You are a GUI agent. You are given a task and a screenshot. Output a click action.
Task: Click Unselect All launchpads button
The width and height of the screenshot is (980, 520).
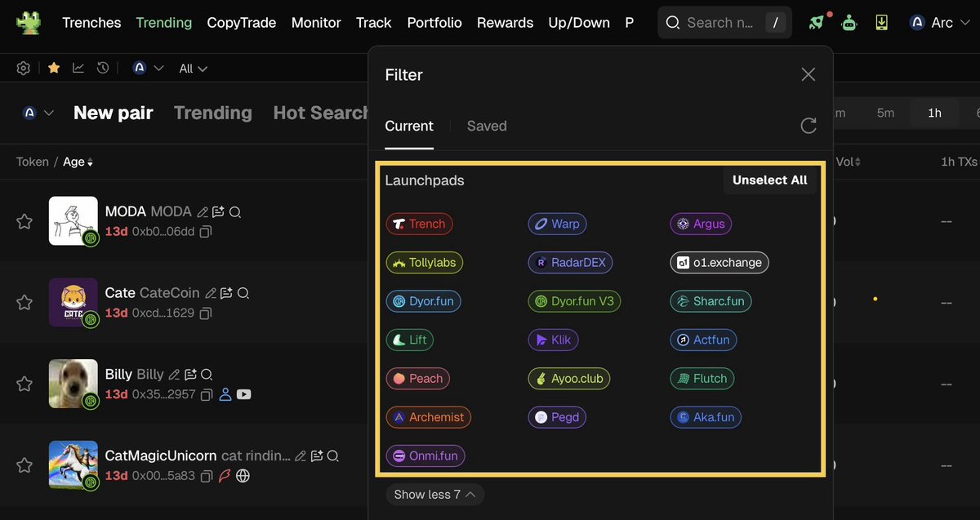(x=770, y=180)
